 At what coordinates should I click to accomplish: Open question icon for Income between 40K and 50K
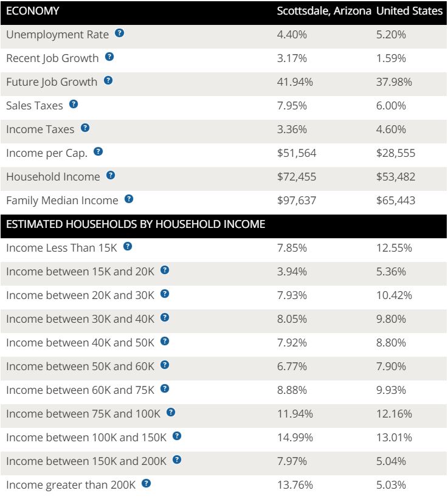165,341
